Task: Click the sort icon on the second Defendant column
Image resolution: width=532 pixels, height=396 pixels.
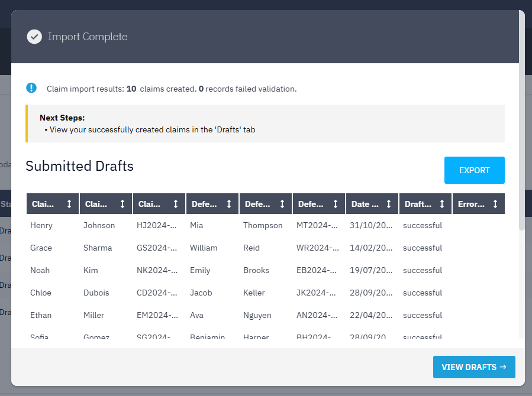Action: (x=283, y=203)
